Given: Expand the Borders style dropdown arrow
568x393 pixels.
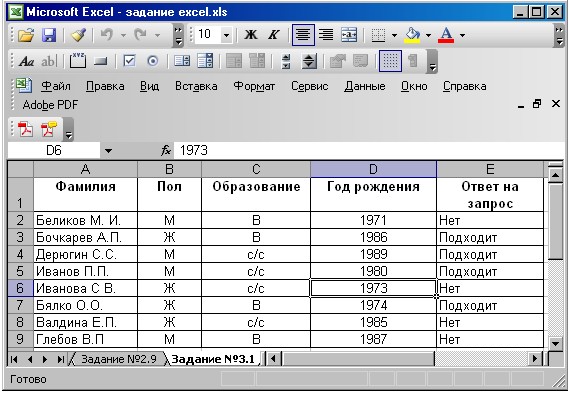Looking at the screenshot, I should point(394,35).
